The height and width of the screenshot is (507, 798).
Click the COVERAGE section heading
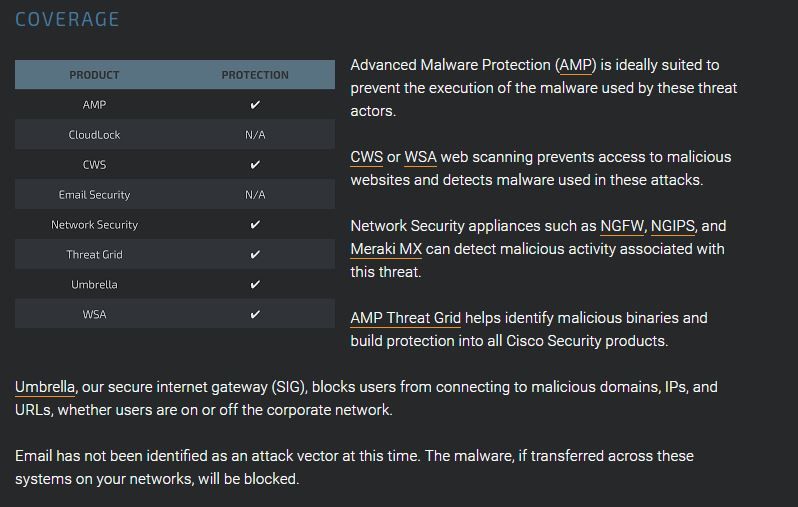[67, 19]
